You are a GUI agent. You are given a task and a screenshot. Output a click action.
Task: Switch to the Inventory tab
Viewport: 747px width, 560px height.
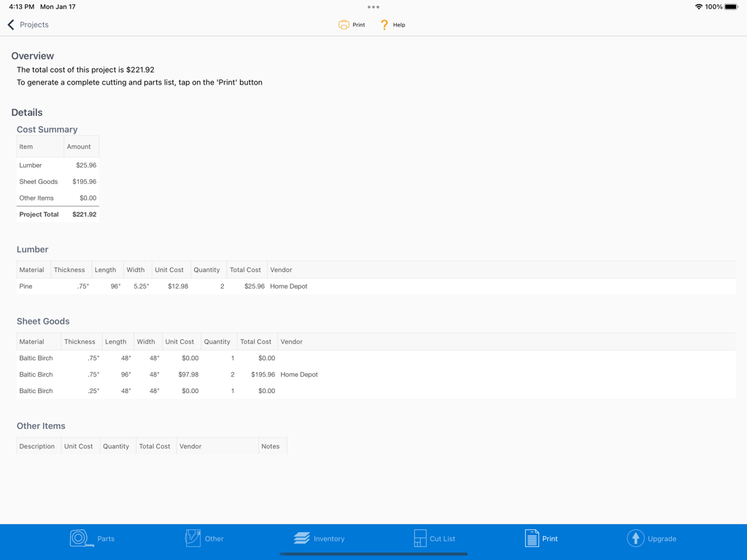tap(320, 538)
